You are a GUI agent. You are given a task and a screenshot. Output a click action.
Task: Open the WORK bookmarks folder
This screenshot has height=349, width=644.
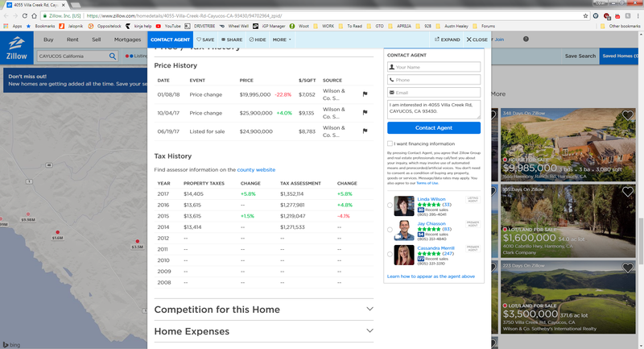[x=324, y=26]
